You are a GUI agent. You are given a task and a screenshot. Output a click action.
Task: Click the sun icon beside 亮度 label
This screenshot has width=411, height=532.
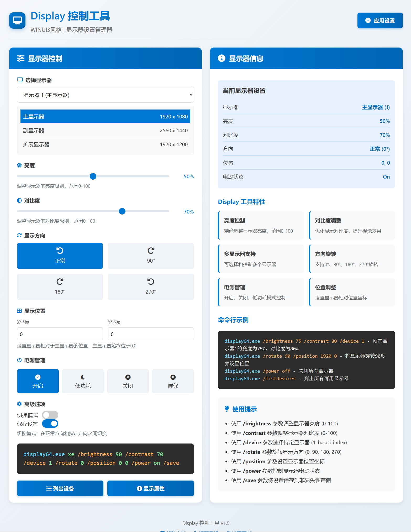pos(19,165)
